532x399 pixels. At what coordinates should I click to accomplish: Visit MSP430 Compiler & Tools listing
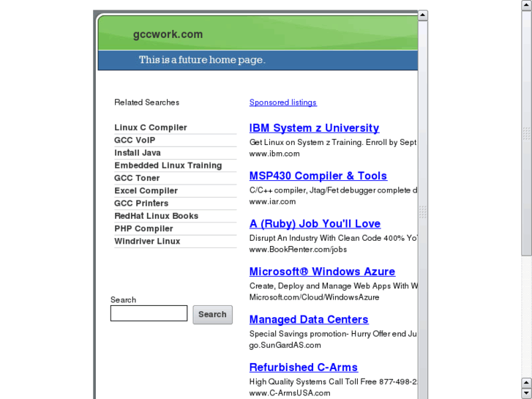[318, 176]
